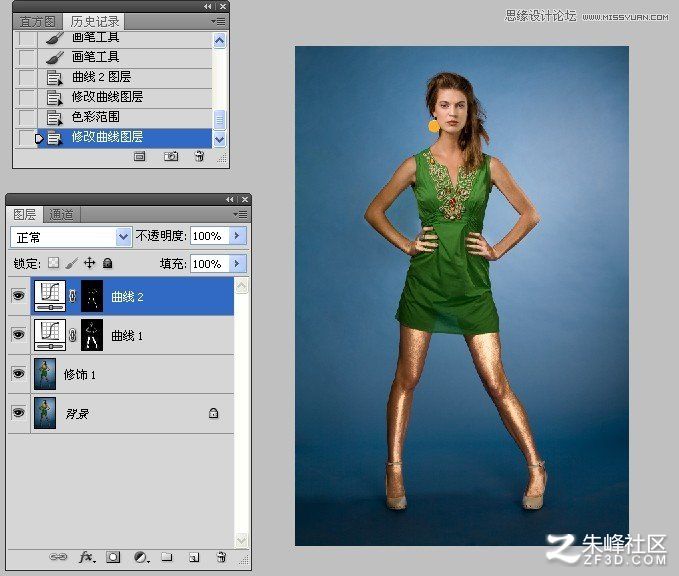Click mask link chain on 曲线 1
This screenshot has height=576, width=679.
(73, 335)
